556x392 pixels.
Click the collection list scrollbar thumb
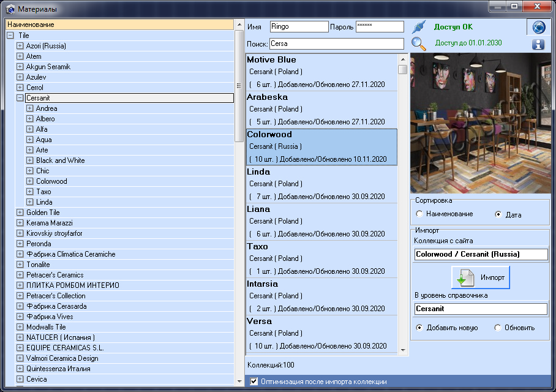tap(403, 70)
